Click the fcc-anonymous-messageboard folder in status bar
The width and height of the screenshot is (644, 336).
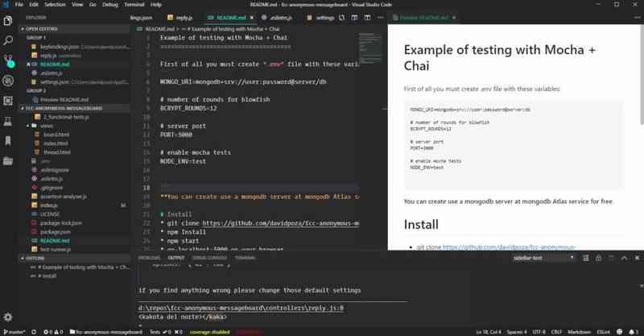pos(106,332)
